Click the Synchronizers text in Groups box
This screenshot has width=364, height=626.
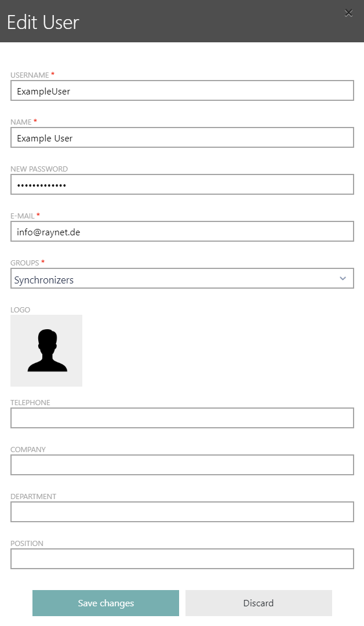click(44, 280)
